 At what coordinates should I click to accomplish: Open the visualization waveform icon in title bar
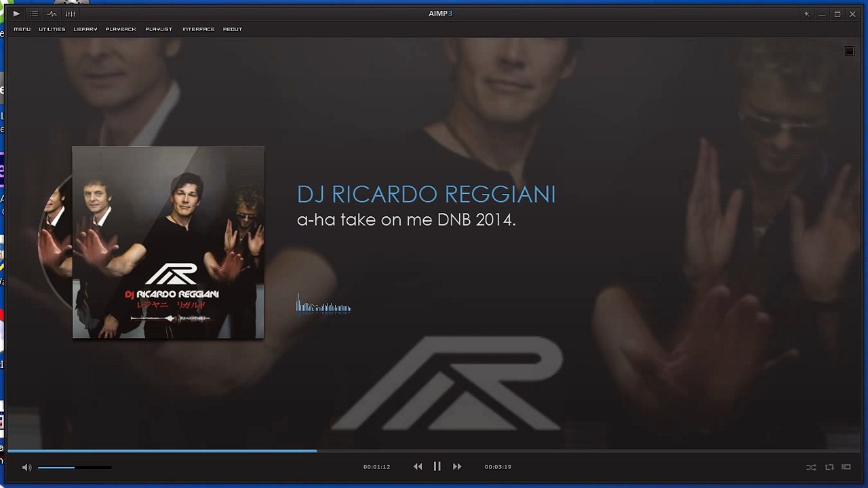(x=52, y=14)
